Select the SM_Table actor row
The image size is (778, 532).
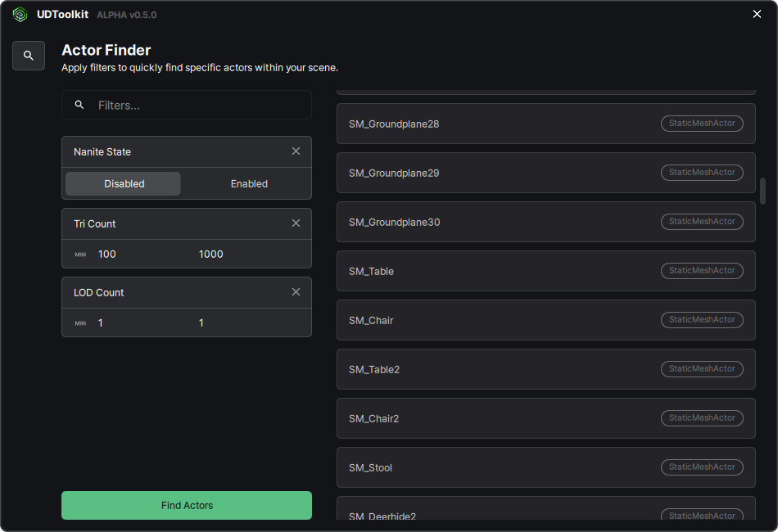pyautogui.click(x=545, y=271)
